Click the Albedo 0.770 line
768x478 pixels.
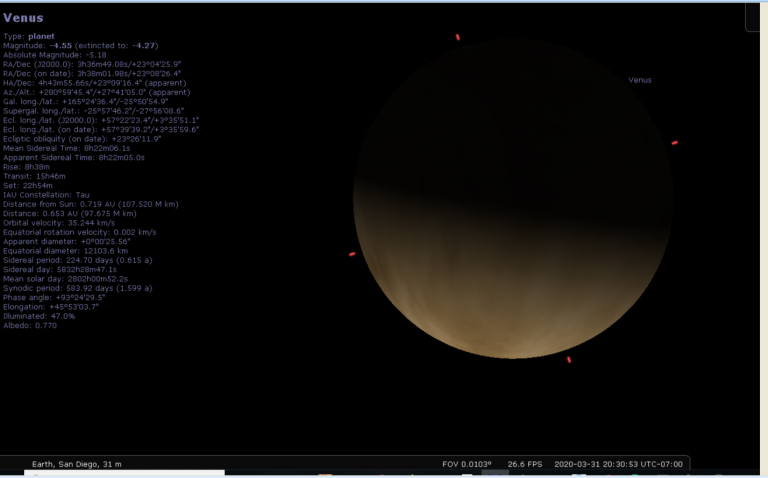tap(30, 325)
